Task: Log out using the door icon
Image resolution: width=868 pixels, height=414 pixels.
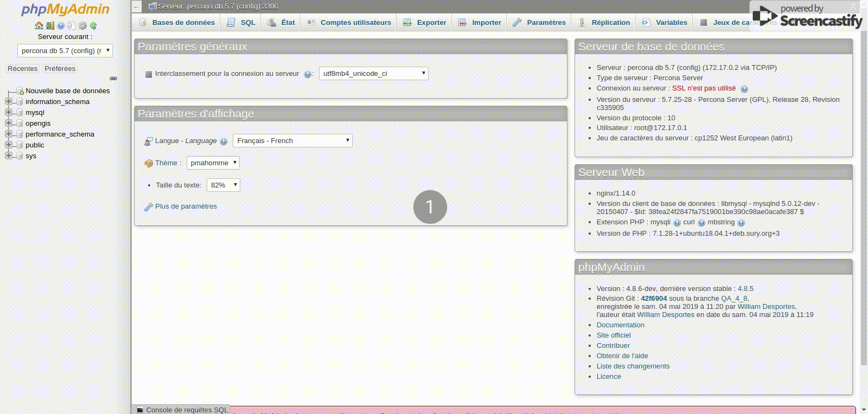Action: tap(50, 25)
